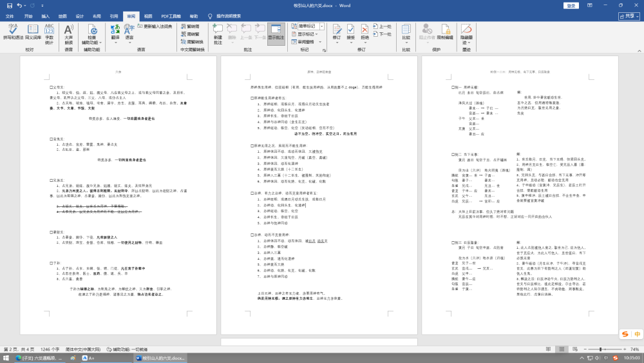The height and width of the screenshot is (363, 644).
Task: Click the first page of the document
Action: (x=118, y=195)
